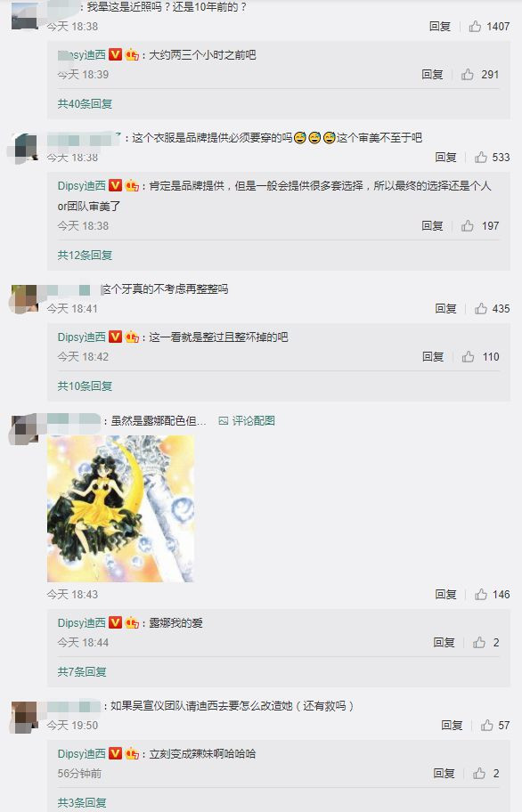Reply to Dipsy's 露娜我的爱 comment
Image resolution: width=522 pixels, height=812 pixels.
[x=444, y=643]
